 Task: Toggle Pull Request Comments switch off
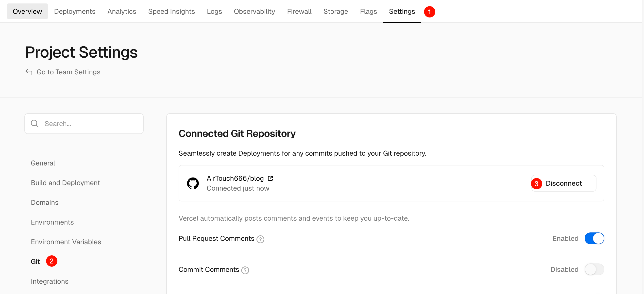594,239
